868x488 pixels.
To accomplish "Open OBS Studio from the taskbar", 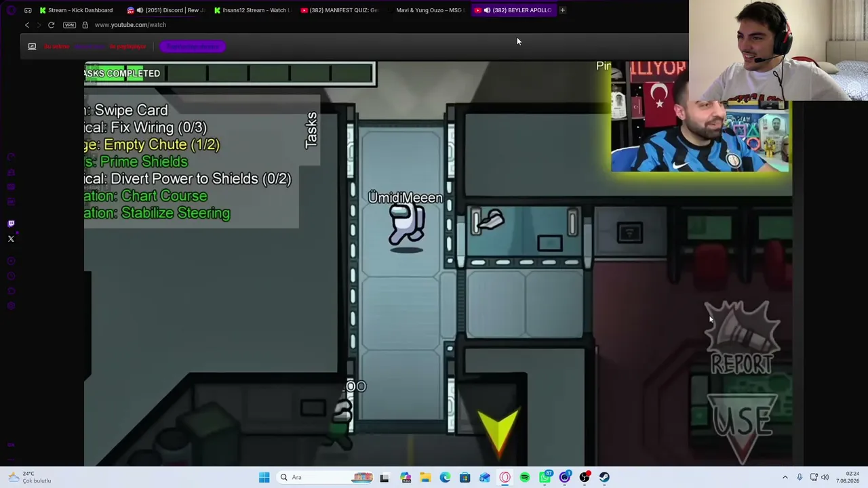I will [585, 477].
